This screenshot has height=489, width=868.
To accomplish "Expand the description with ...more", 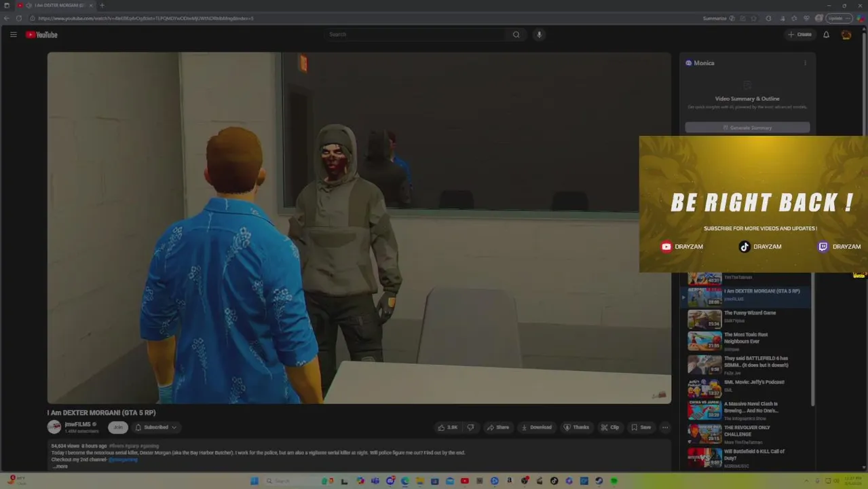I will pyautogui.click(x=60, y=467).
